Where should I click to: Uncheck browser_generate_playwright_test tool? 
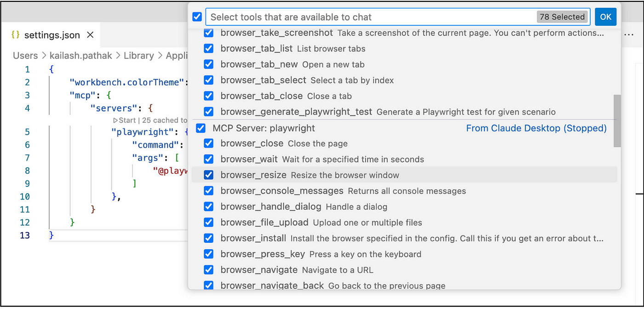click(x=208, y=112)
